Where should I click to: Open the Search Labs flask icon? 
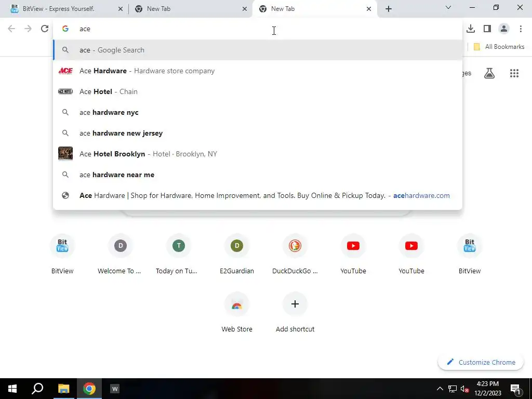click(x=489, y=73)
